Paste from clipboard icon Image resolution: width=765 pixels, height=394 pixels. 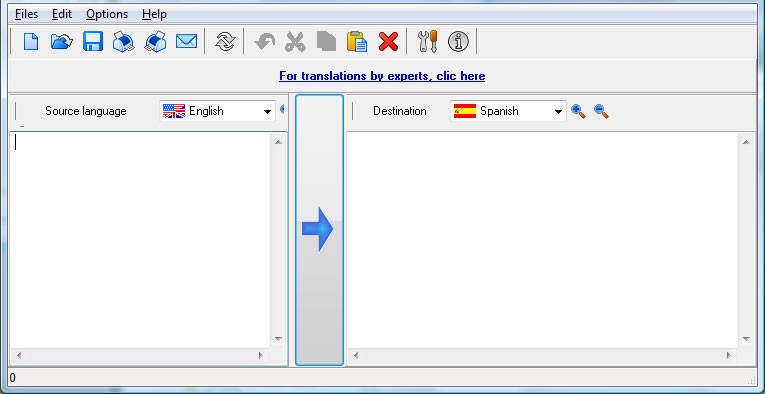(357, 41)
